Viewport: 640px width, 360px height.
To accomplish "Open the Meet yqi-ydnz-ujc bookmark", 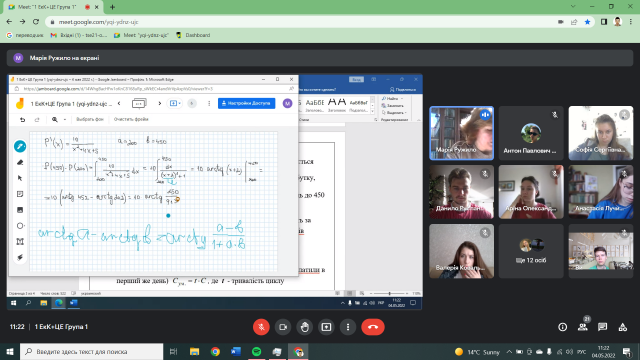I will 141,35.
